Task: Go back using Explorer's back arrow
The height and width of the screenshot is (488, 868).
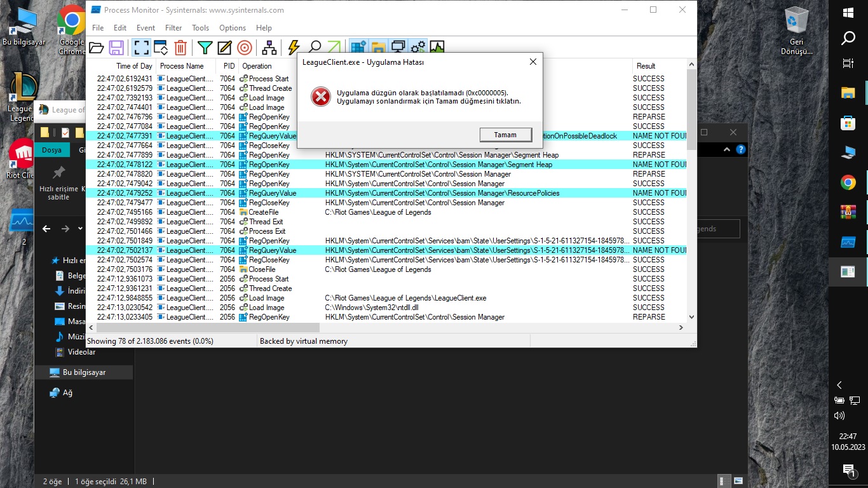Action: pos(46,229)
